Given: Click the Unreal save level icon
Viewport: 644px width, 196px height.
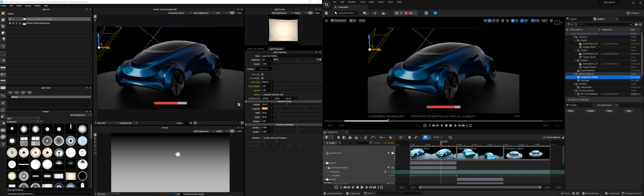Looking at the screenshot, I should 326,13.
